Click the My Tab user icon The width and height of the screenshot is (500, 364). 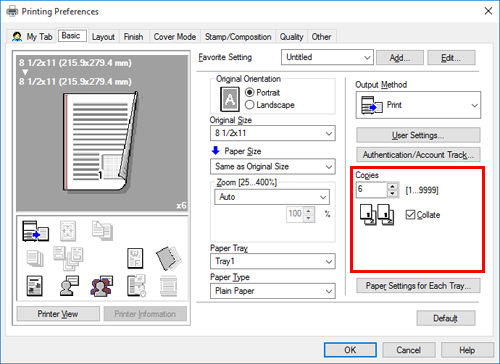coord(17,36)
